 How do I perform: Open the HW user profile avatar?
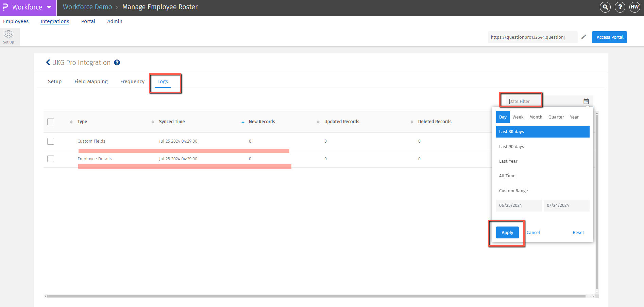[634, 7]
